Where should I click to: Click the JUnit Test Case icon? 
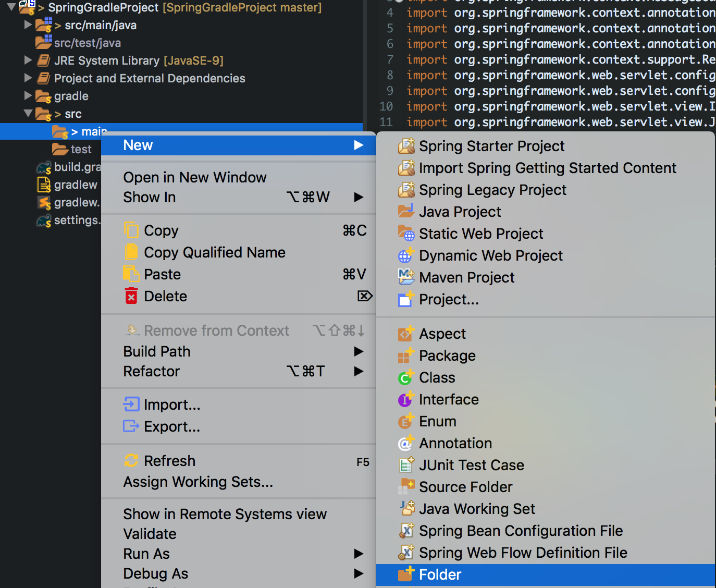406,465
